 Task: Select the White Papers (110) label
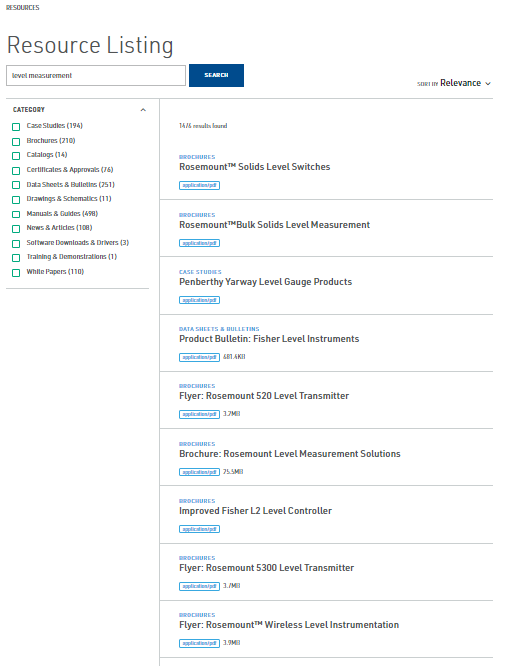(x=55, y=271)
